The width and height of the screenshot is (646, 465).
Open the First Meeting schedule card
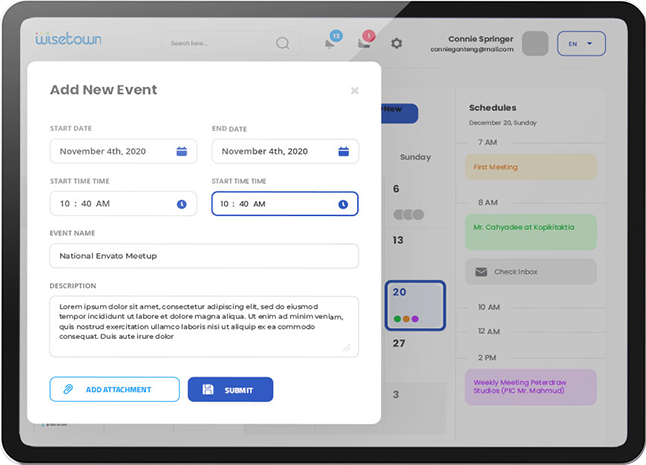[x=531, y=167]
